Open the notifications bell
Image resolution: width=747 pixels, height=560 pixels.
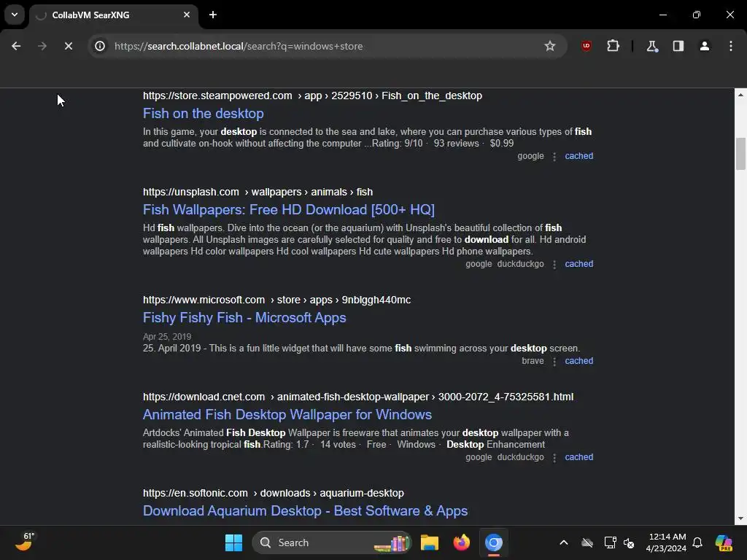pyautogui.click(x=697, y=542)
